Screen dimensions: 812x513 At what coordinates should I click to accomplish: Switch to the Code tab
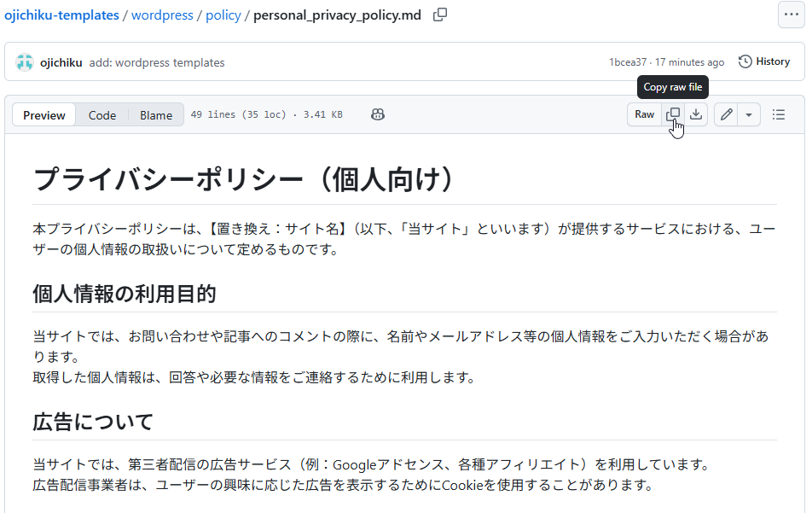pos(102,115)
